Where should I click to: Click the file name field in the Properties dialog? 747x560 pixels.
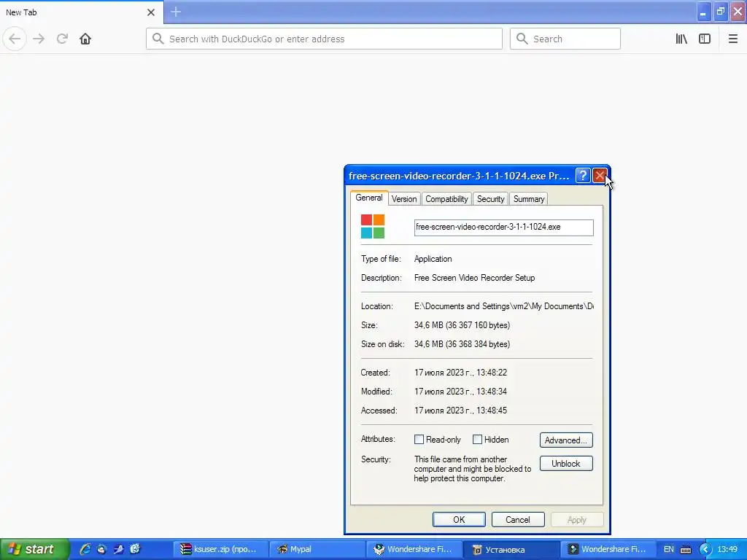(503, 227)
